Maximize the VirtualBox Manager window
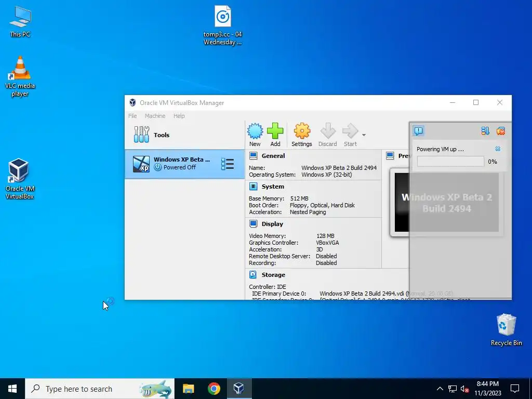This screenshot has height=399, width=532. (476, 102)
